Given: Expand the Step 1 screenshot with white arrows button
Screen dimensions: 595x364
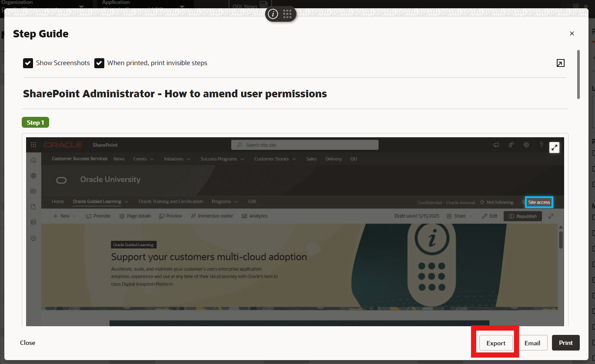Looking at the screenshot, I should [x=554, y=148].
